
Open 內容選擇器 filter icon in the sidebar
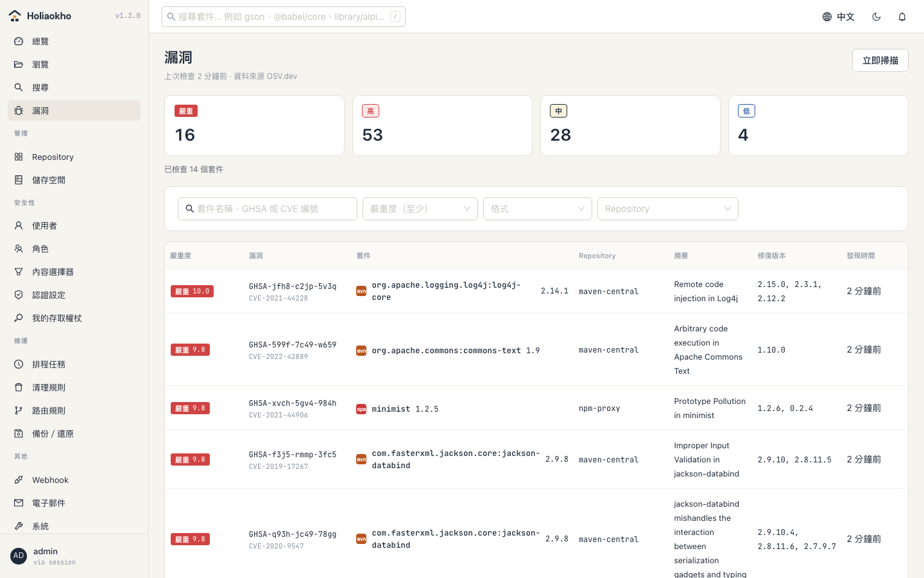coord(19,272)
